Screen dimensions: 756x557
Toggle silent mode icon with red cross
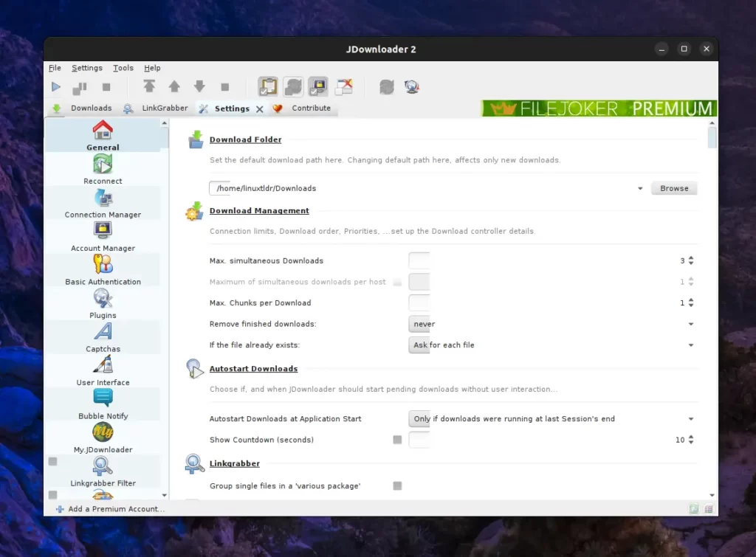click(x=344, y=87)
